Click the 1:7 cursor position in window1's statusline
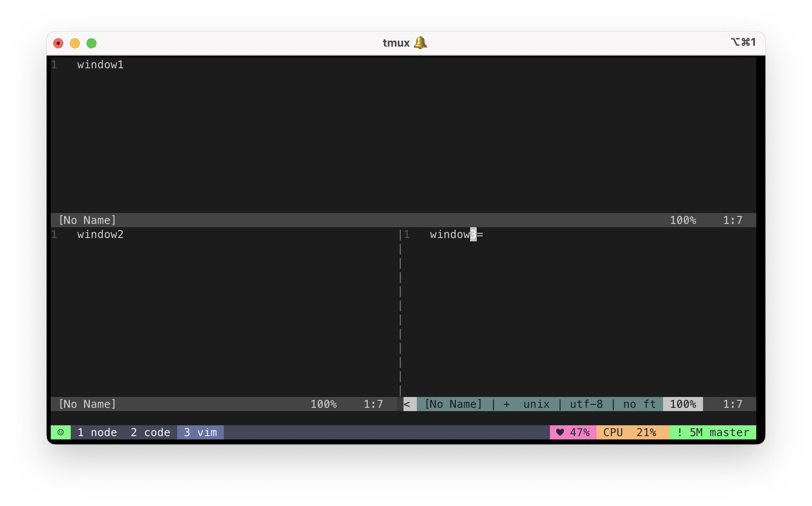 pyautogui.click(x=733, y=220)
